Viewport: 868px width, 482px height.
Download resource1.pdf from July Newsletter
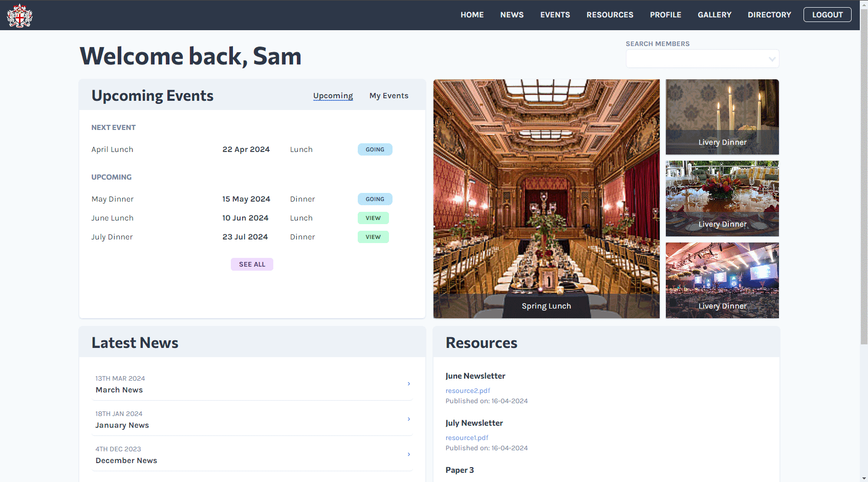pos(466,437)
